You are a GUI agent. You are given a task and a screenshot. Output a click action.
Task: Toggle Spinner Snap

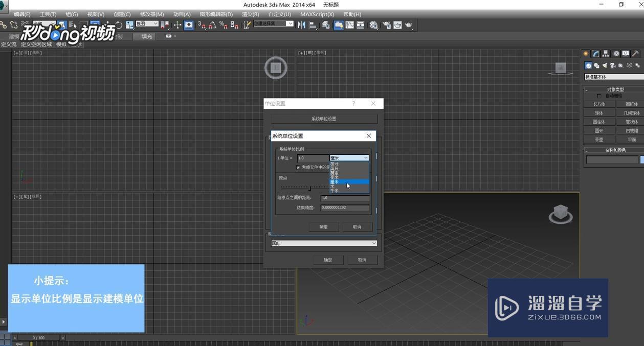(x=234, y=25)
